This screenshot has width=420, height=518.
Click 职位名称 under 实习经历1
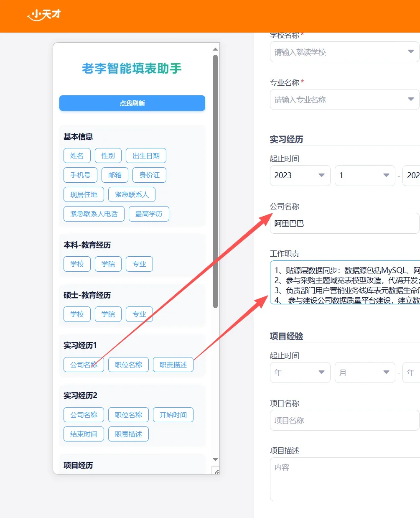click(x=128, y=365)
